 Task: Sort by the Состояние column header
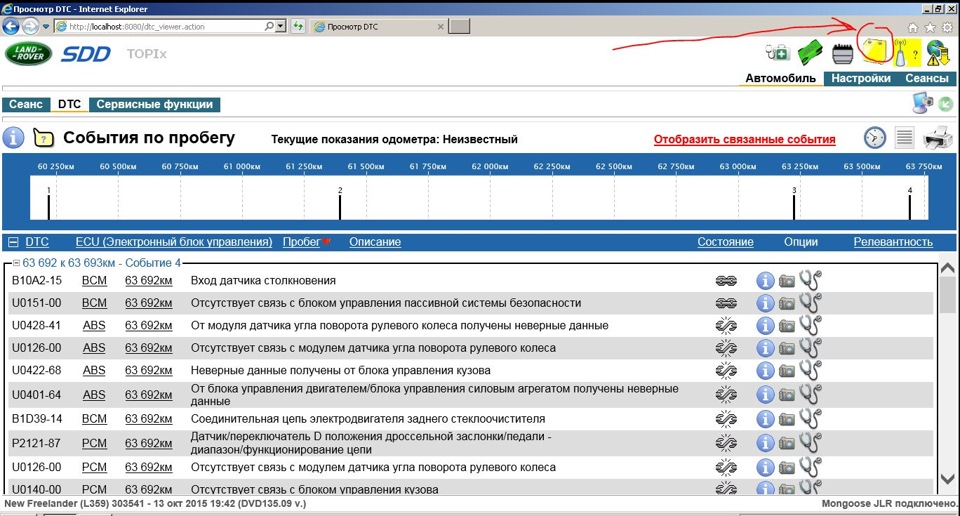pyautogui.click(x=726, y=242)
